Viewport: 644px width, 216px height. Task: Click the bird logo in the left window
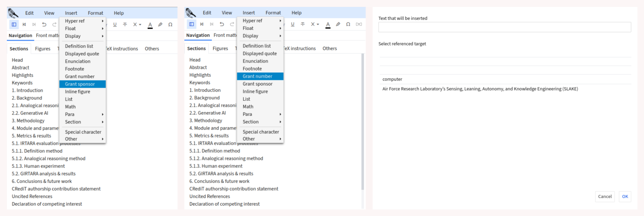13,13
